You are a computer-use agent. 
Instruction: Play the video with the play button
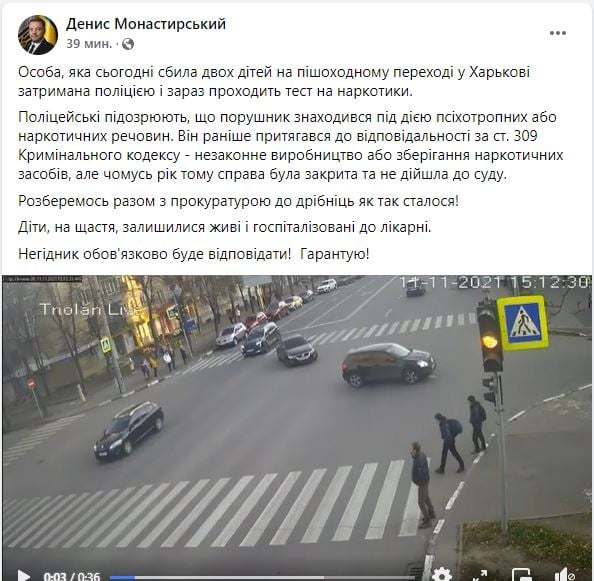(23, 575)
